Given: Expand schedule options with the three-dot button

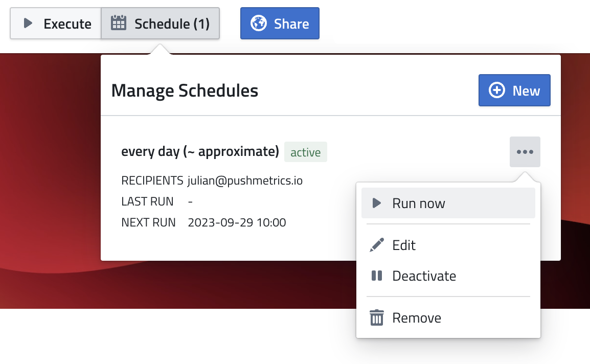Looking at the screenshot, I should [x=525, y=151].
